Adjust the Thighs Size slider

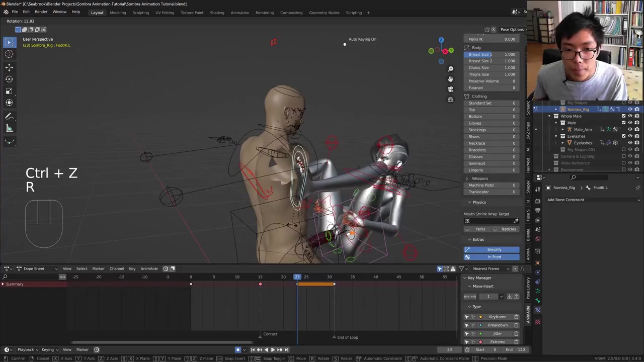tap(492, 74)
